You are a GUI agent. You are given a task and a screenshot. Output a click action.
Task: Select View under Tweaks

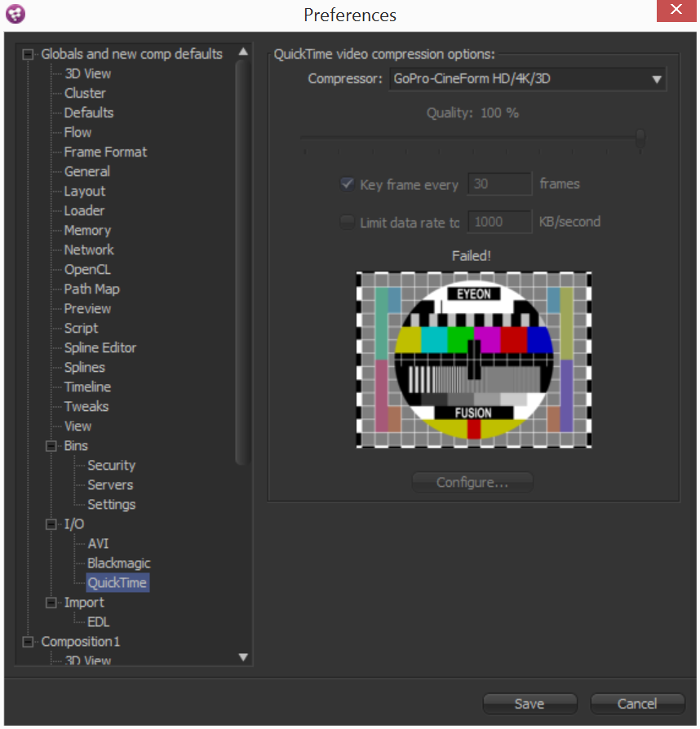[x=78, y=426]
